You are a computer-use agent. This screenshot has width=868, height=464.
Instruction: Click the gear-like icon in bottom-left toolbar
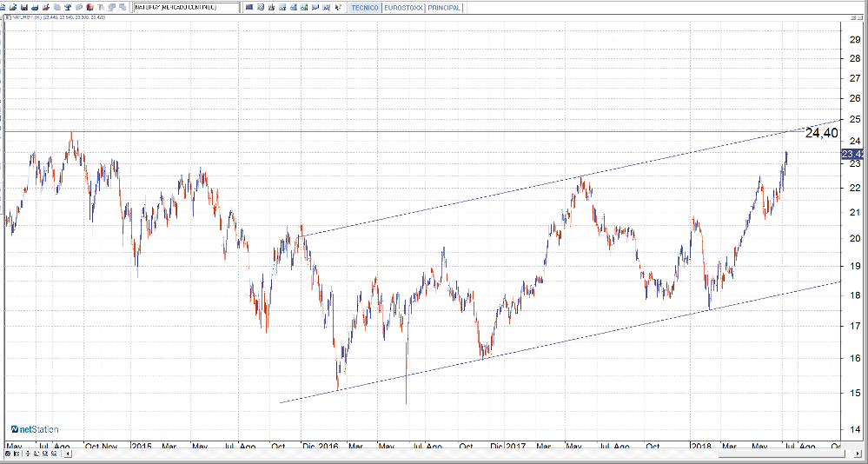tap(8, 454)
